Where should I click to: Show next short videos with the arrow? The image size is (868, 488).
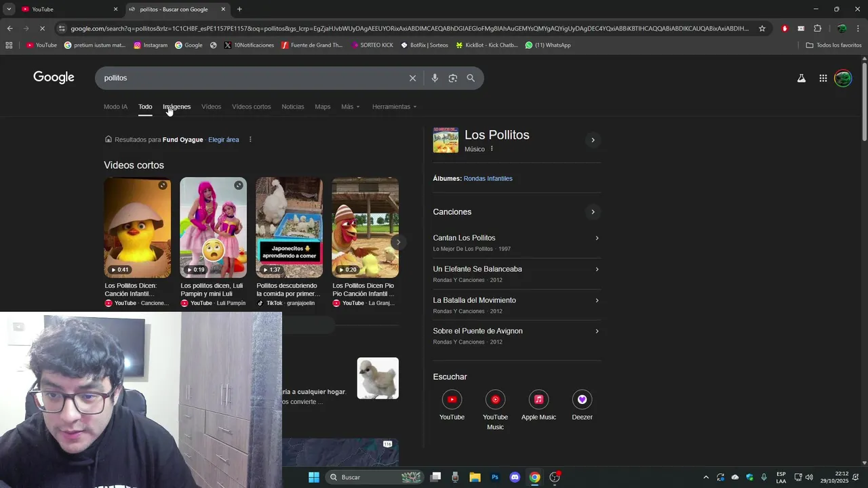point(398,242)
